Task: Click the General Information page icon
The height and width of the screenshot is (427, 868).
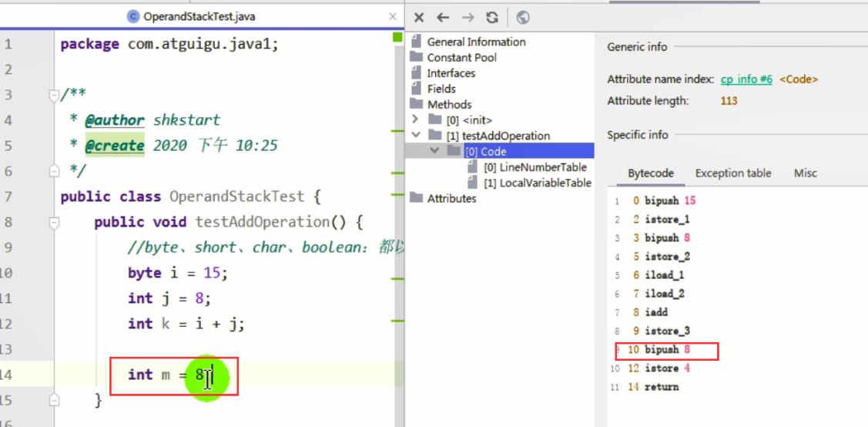Action: [x=416, y=42]
